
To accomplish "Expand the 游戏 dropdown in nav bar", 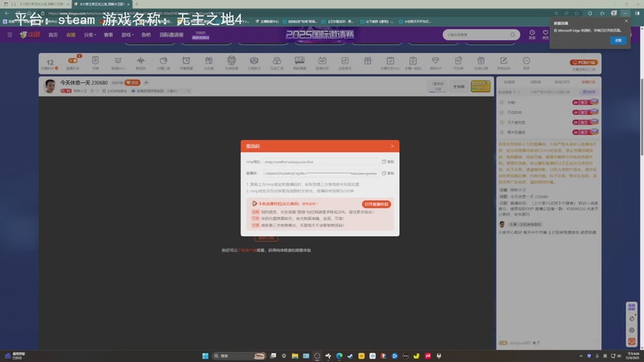I will coord(127,35).
